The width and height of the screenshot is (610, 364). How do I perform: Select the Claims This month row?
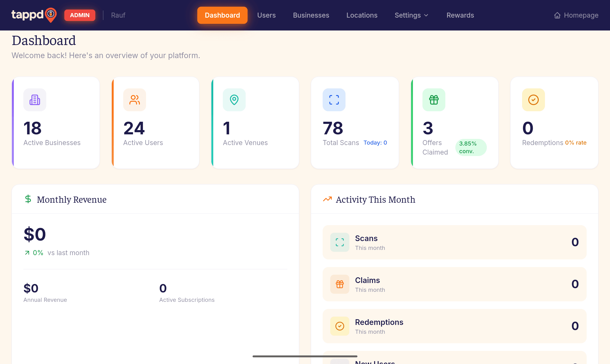(454, 284)
